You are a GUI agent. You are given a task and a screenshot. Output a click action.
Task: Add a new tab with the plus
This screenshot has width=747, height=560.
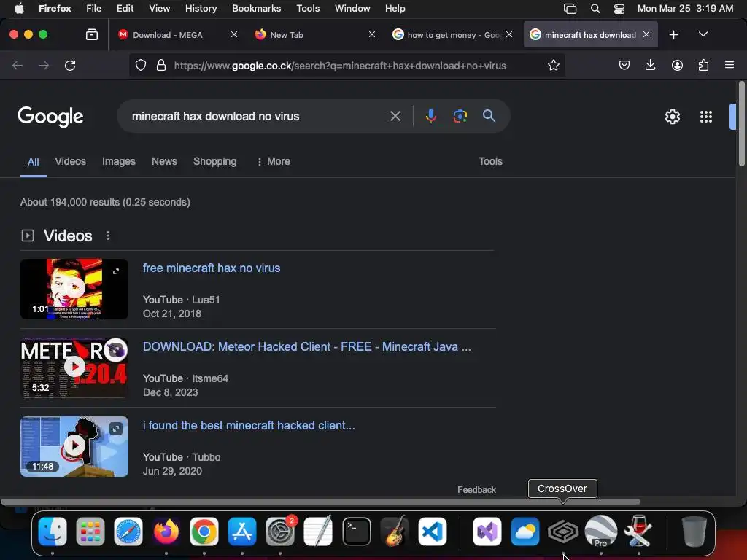(673, 35)
